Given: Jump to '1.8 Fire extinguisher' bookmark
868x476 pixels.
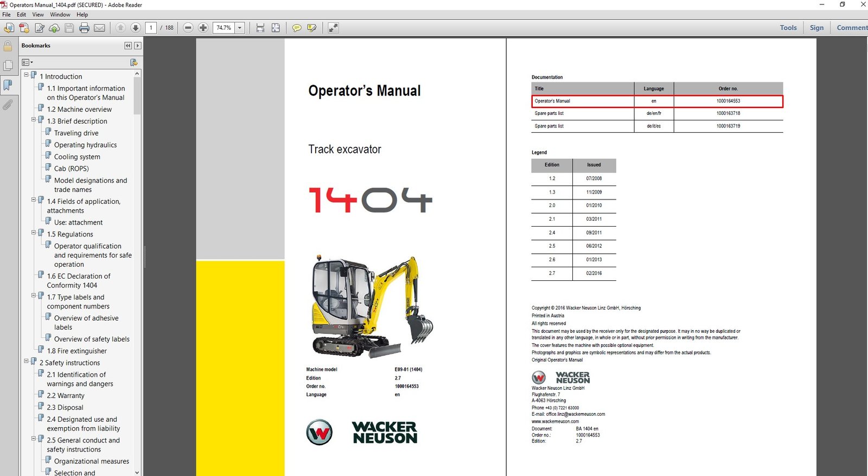Looking at the screenshot, I should [x=76, y=351].
